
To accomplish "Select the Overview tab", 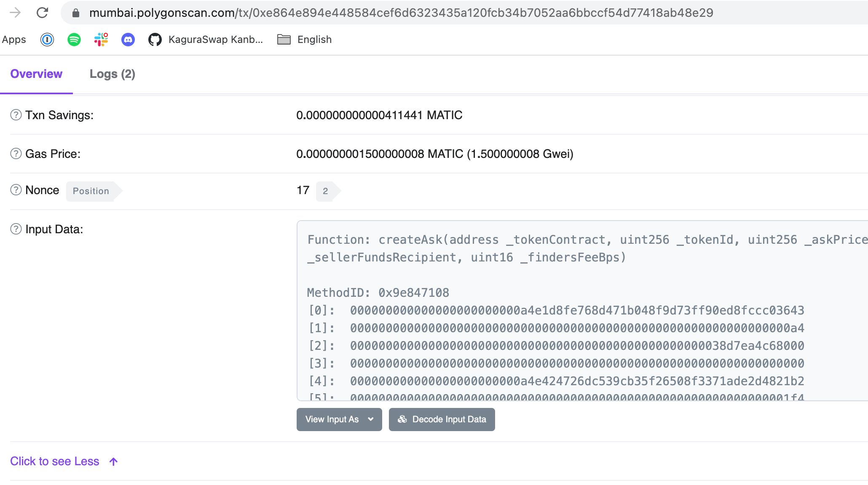I will [36, 74].
